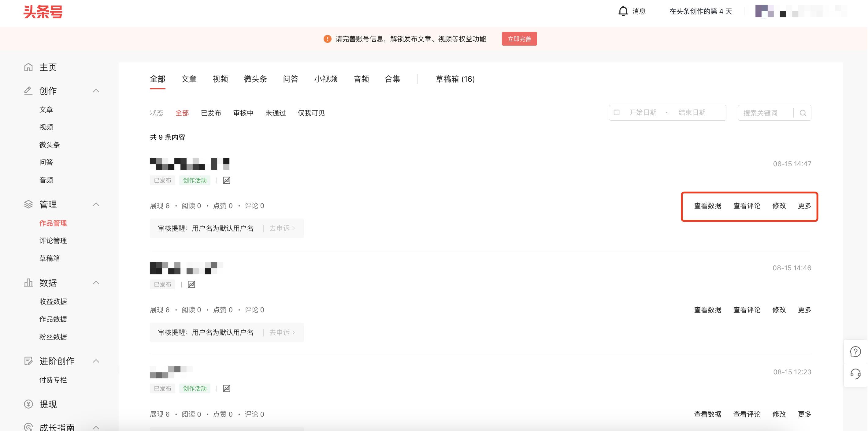Filter status by 仅我可见
This screenshot has height=431, width=868.
311,113
